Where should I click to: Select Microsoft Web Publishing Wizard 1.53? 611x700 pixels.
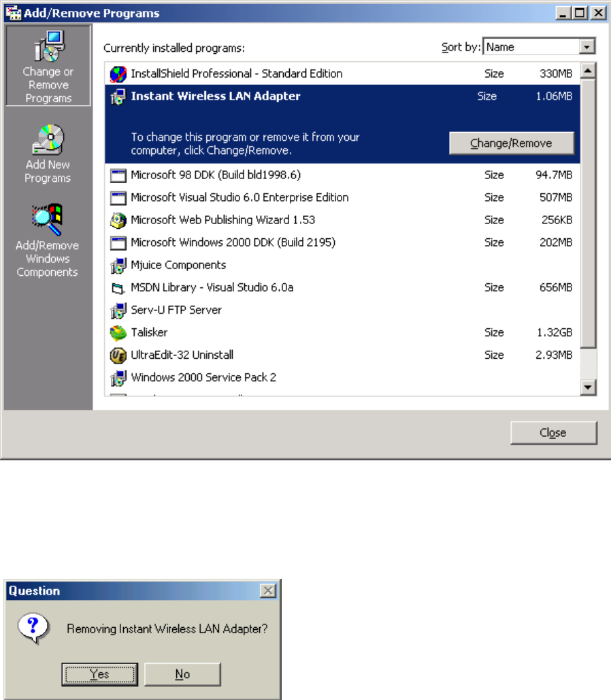[x=342, y=220]
